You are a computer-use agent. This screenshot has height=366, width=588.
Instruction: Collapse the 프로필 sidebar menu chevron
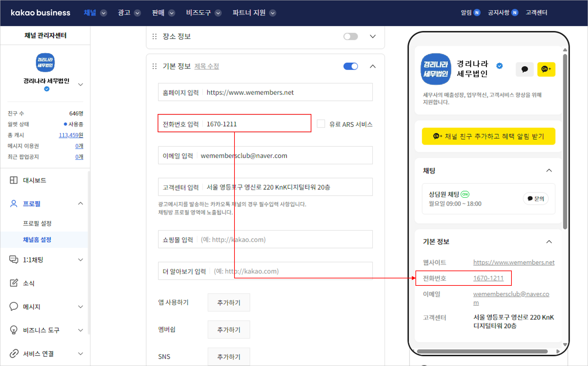click(81, 204)
